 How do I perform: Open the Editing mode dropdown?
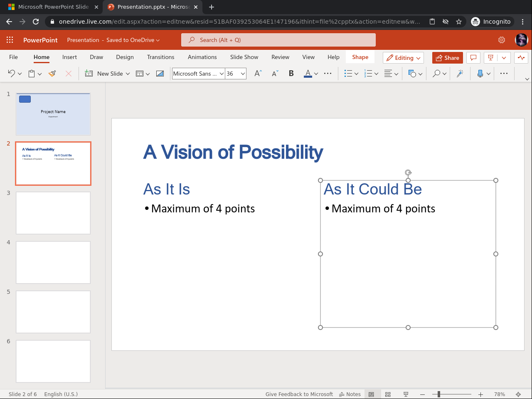pyautogui.click(x=403, y=58)
